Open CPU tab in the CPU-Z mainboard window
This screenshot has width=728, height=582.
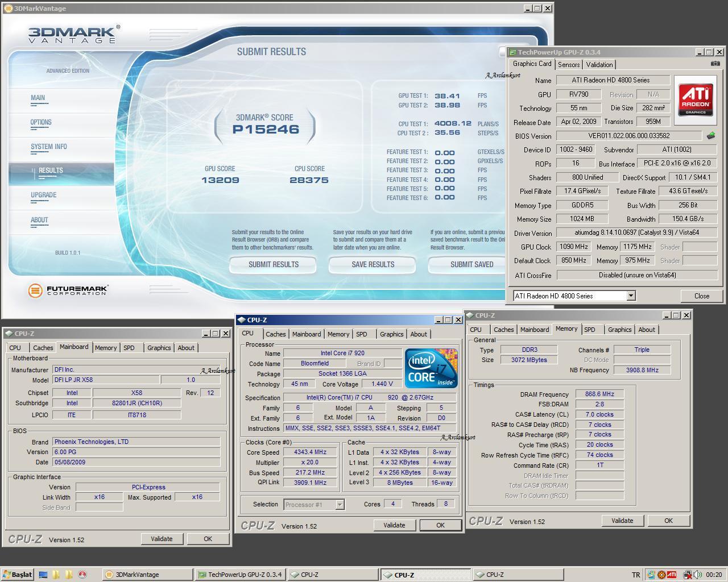point(15,348)
